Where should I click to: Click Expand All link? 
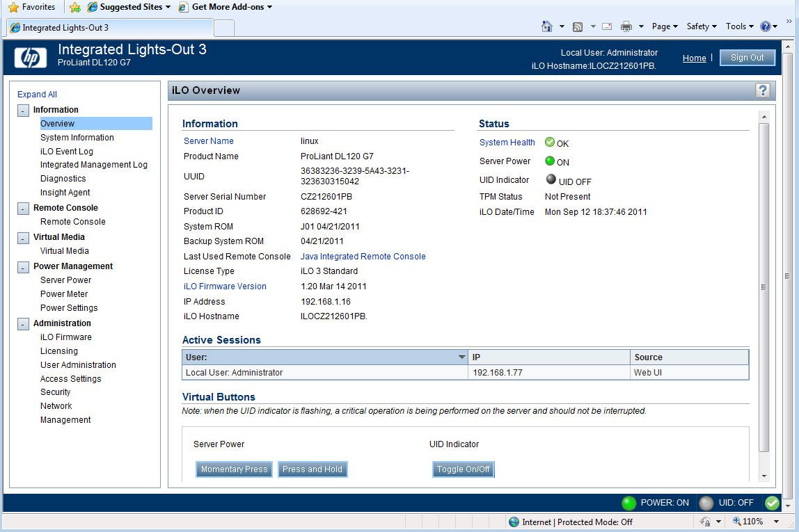click(x=37, y=94)
